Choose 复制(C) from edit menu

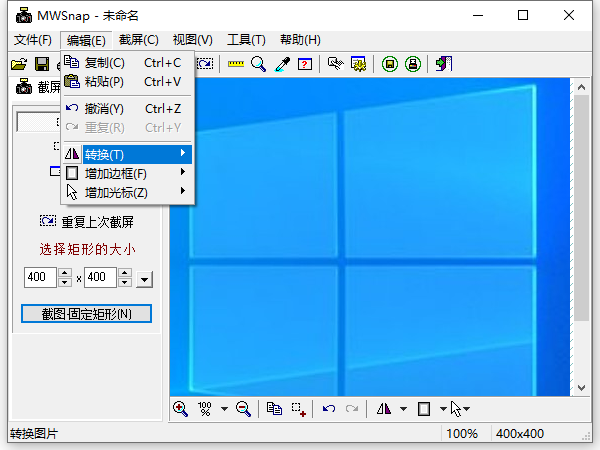[128, 62]
